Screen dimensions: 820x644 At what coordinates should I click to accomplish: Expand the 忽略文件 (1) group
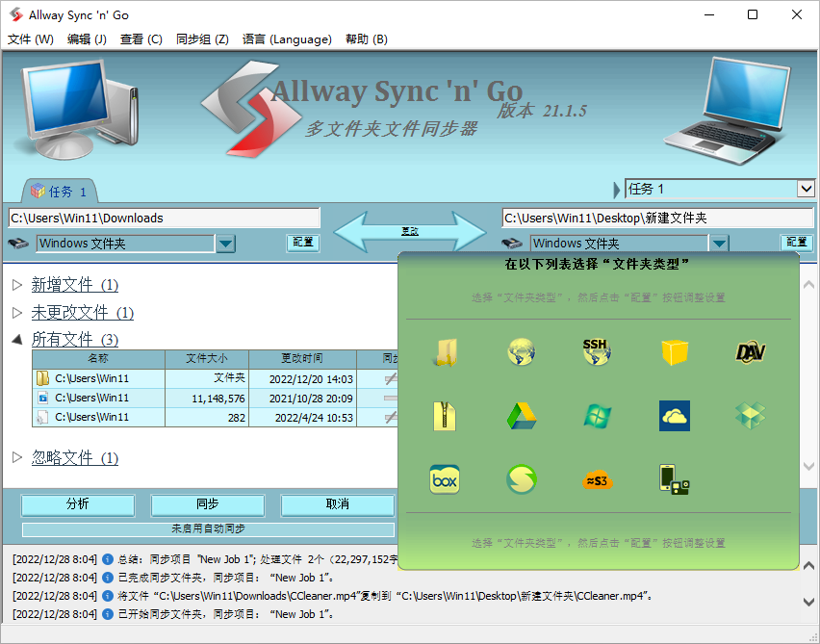(17, 457)
